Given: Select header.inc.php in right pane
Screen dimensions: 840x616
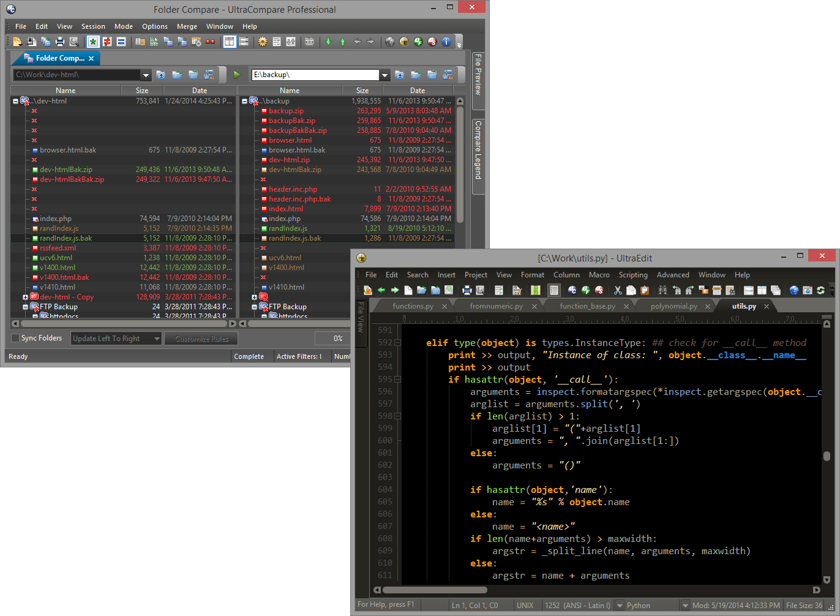Looking at the screenshot, I should pos(293,189).
